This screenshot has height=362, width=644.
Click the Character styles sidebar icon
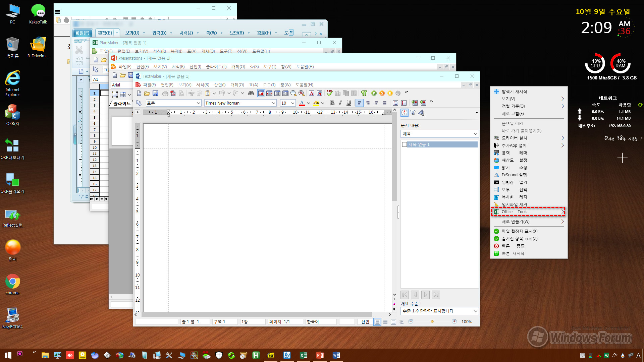click(x=422, y=113)
